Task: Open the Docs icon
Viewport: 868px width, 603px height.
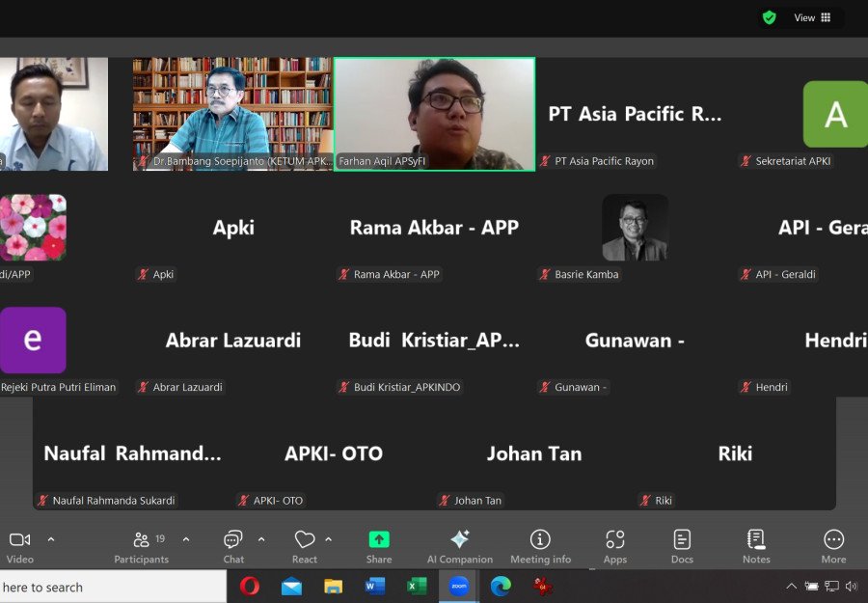Action: pos(682,539)
